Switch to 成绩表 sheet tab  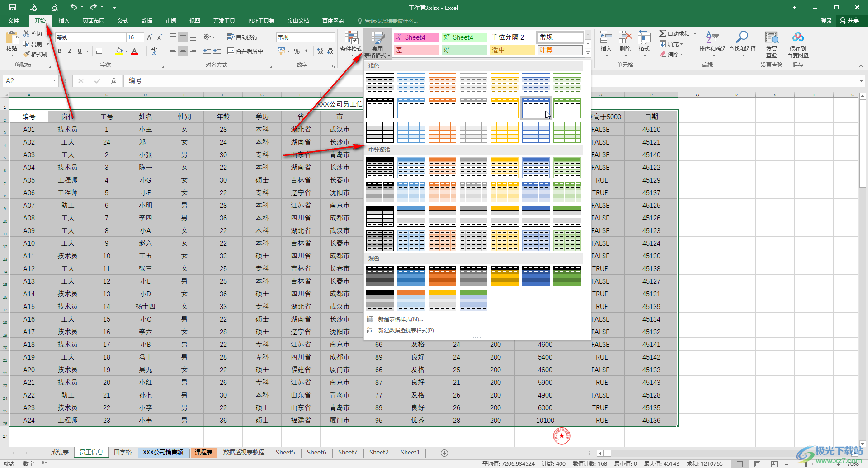60,452
